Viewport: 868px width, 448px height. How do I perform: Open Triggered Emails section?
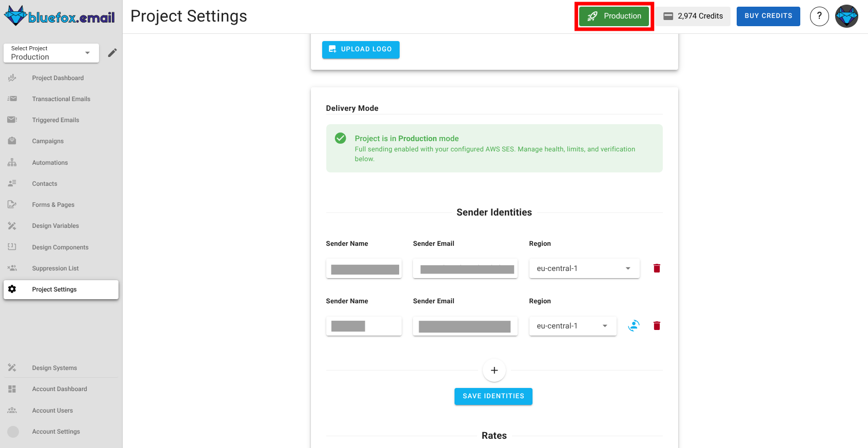(x=55, y=120)
